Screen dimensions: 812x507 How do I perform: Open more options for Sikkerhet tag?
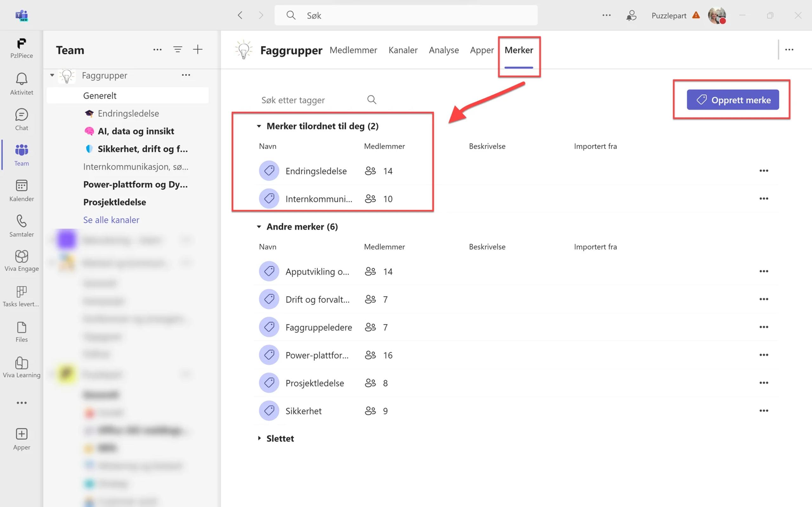pos(763,411)
